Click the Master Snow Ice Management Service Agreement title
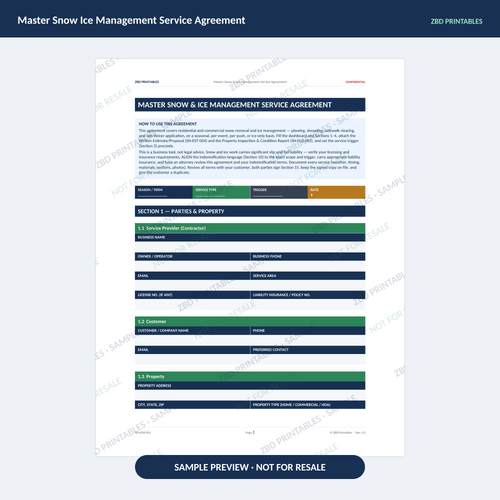This screenshot has height=500, width=500. pyautogui.click(x=131, y=20)
